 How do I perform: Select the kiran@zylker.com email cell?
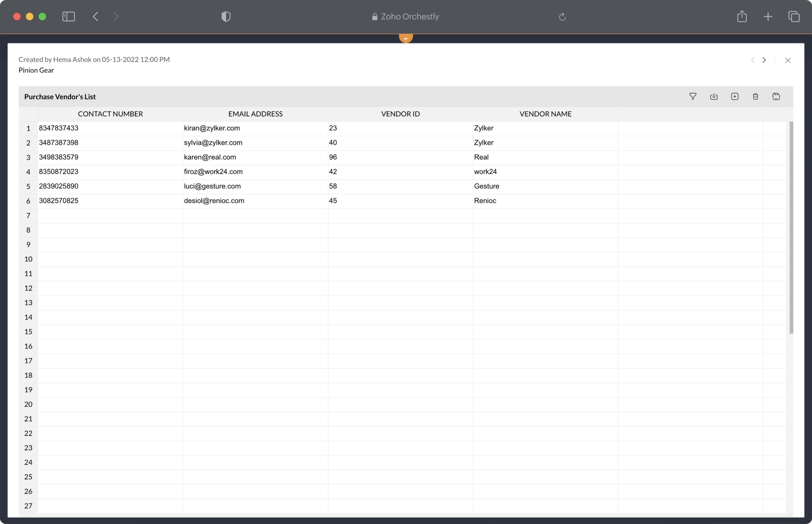[255, 128]
